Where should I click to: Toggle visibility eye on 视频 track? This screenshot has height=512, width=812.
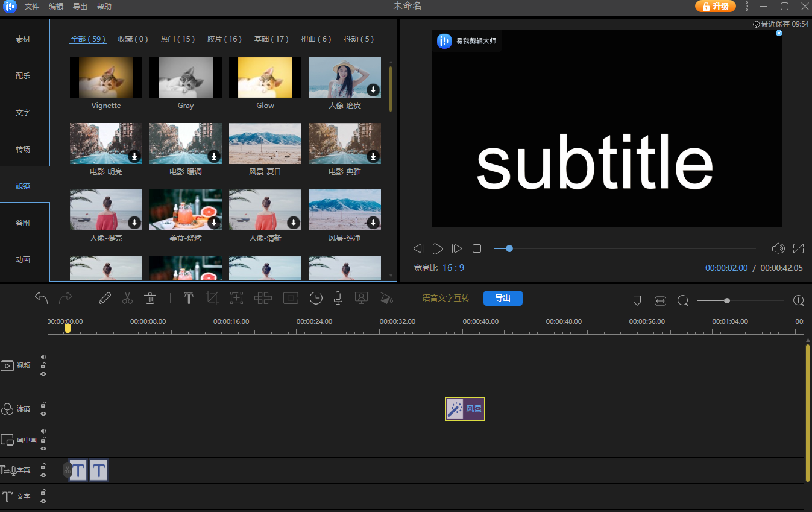click(43, 374)
